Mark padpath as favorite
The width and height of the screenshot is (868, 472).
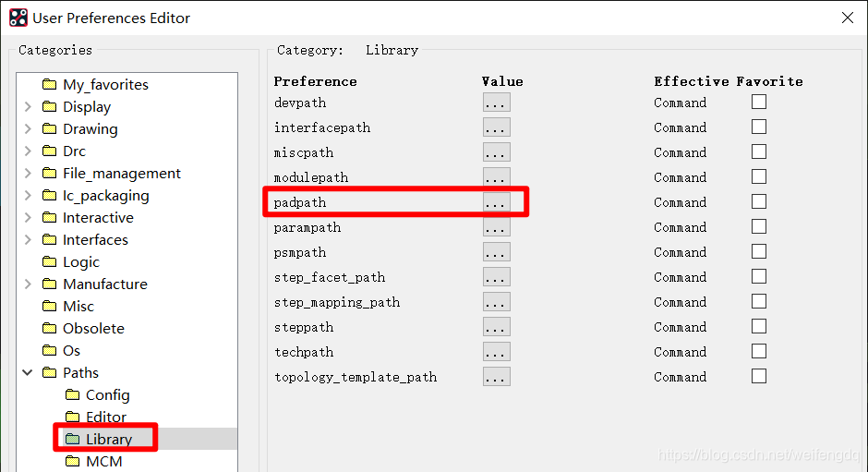[759, 201]
